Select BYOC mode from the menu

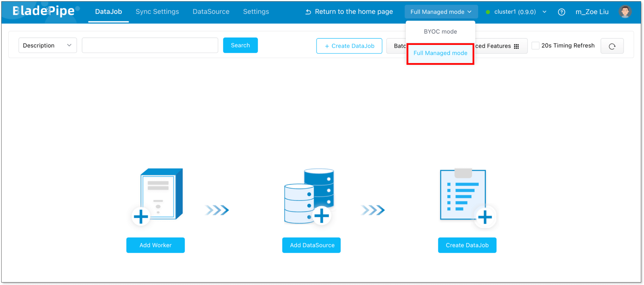click(440, 32)
